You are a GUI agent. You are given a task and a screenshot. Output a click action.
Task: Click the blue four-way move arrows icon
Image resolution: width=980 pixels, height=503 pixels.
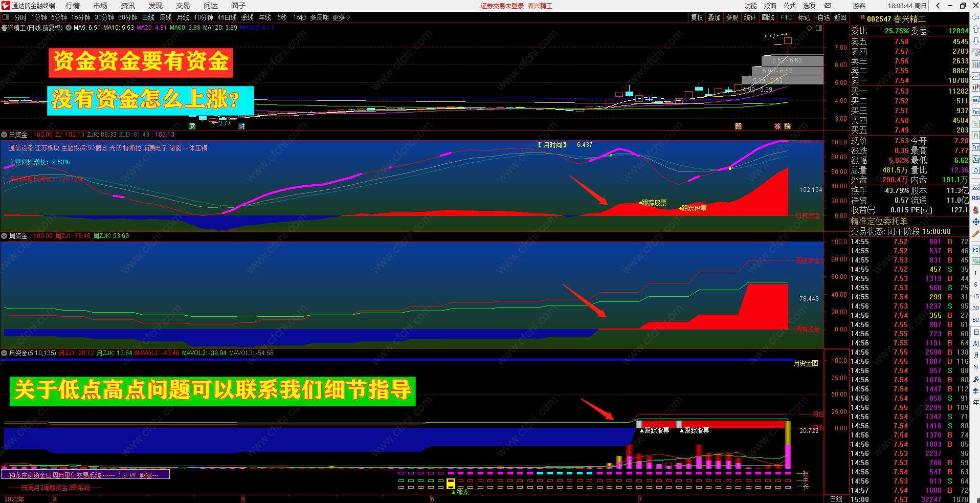pyautogui.click(x=975, y=222)
